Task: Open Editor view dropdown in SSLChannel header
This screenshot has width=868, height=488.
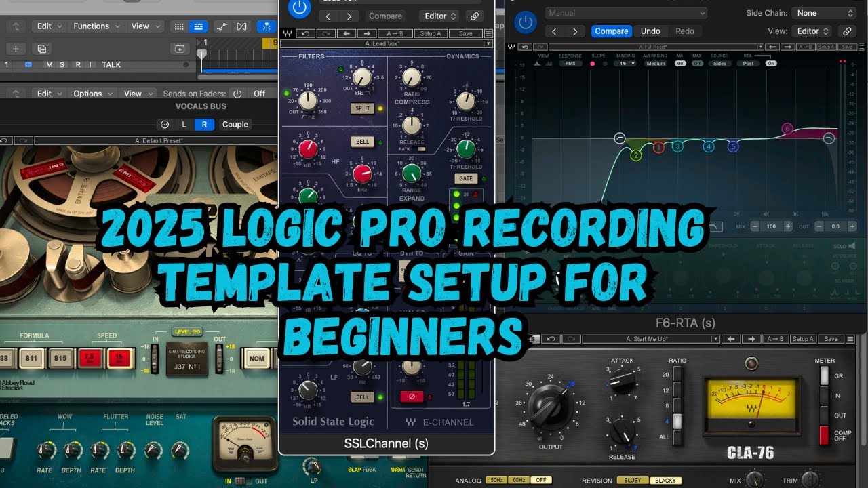Action: pos(439,16)
